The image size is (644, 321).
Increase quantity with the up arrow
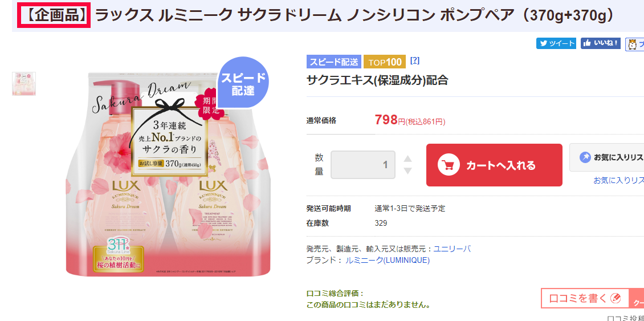(x=407, y=159)
